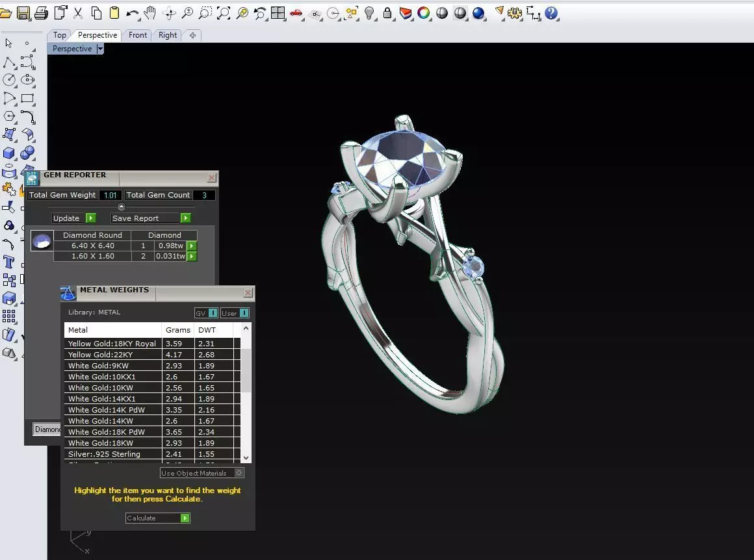Click the metal list scroll down arrow
Viewport: 754px width, 560px height.
246,458
